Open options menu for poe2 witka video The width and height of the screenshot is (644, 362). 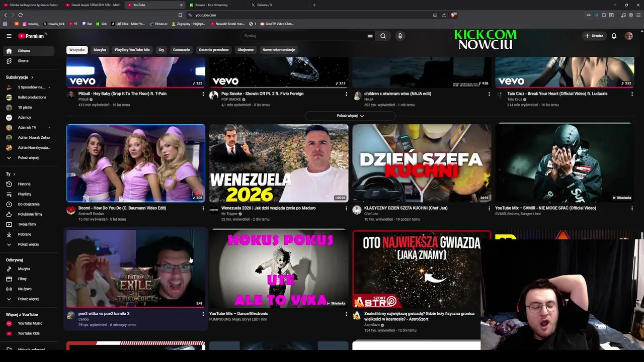203,314
